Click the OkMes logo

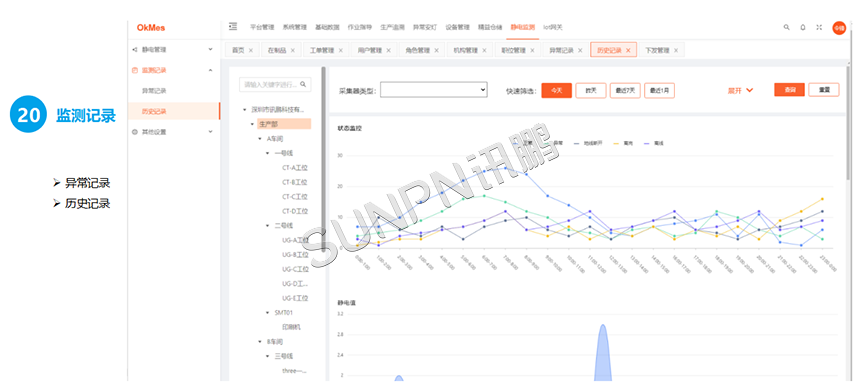(x=151, y=27)
